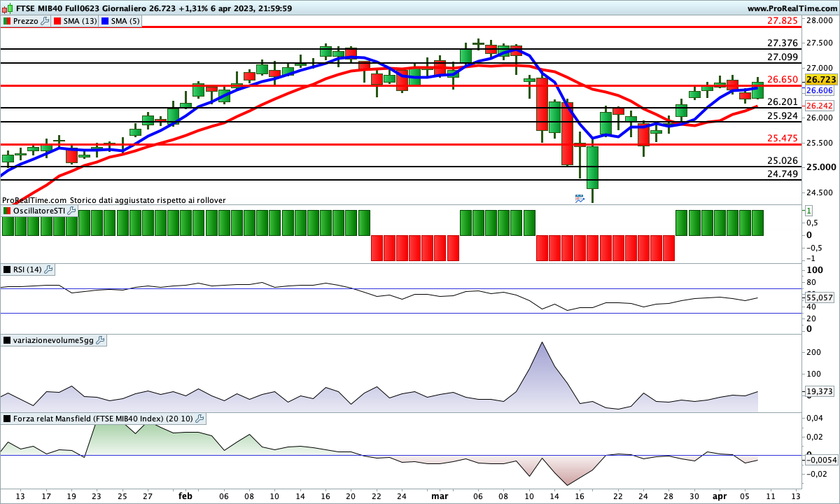The image size is (840, 504).
Task: Click the candlestick chart icon beside the FTSE MIB40 title
Action: click(x=8, y=8)
